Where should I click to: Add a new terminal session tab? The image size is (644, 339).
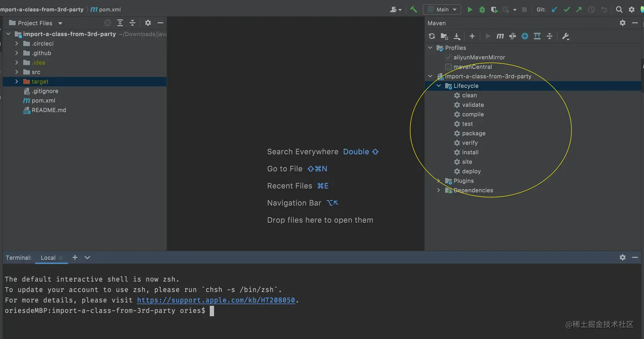coord(75,257)
